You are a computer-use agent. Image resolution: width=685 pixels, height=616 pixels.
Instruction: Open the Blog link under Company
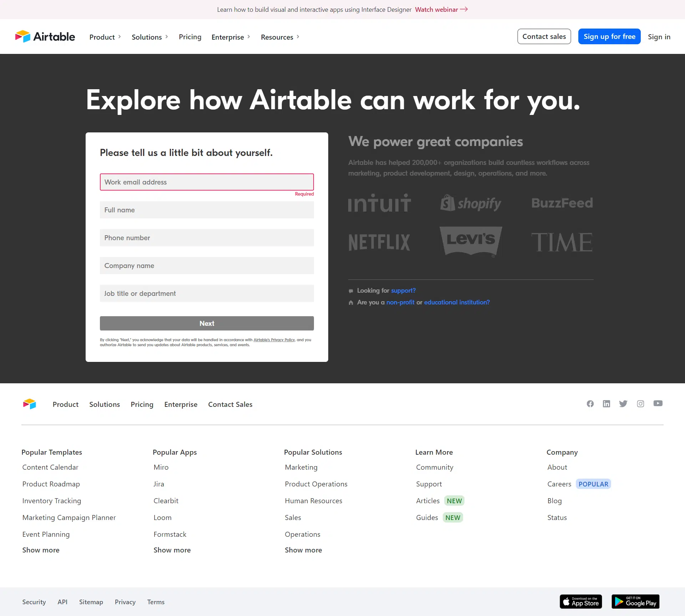(x=554, y=501)
